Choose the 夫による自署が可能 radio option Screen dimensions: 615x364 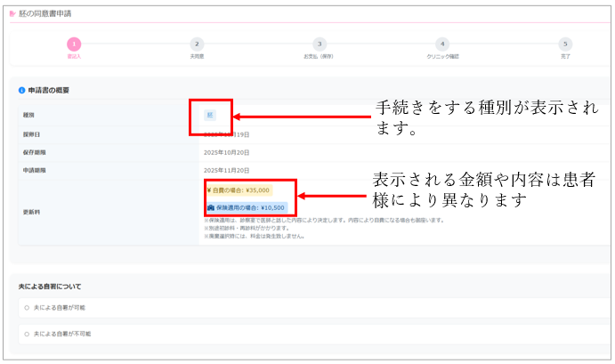[27, 308]
